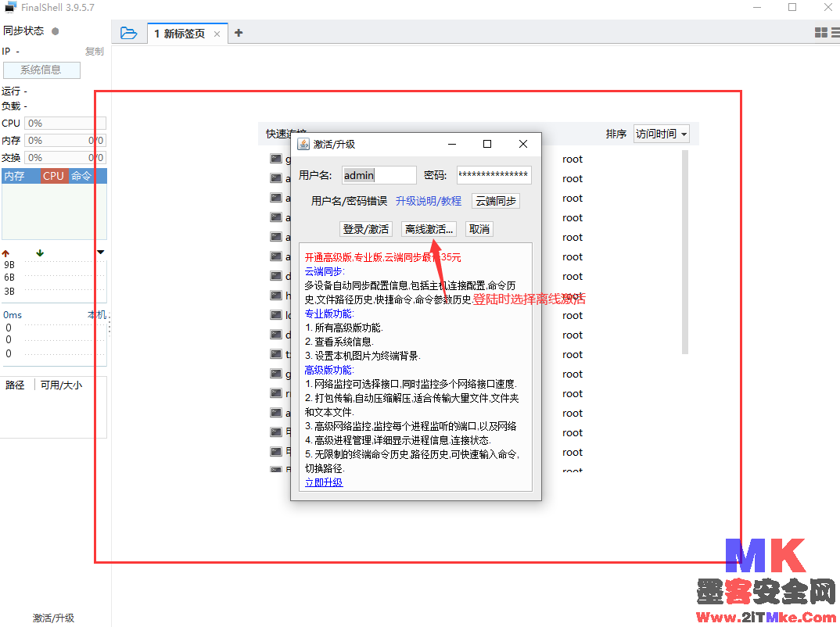Viewport: 840px width, 627px height.
Task: Click the 激活/升级 dialog title icon
Action: [x=303, y=144]
